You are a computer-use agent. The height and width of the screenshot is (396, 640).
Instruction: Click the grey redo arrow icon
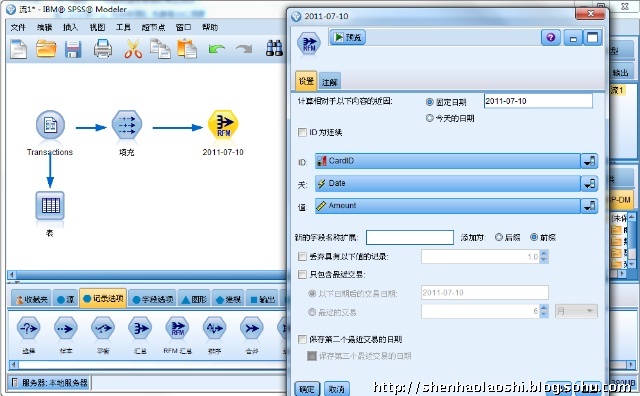coord(244,49)
